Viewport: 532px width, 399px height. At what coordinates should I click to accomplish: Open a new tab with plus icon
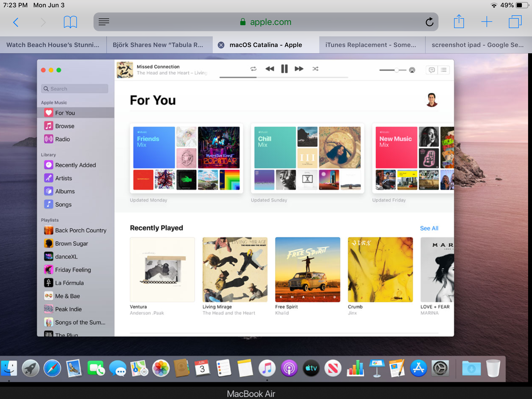click(x=487, y=22)
